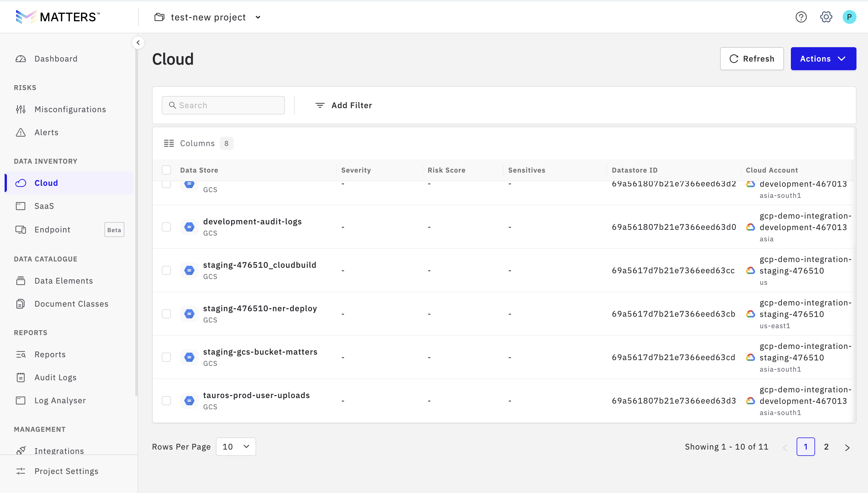Toggle the select-all checkbox in header
868x493 pixels.
click(166, 170)
